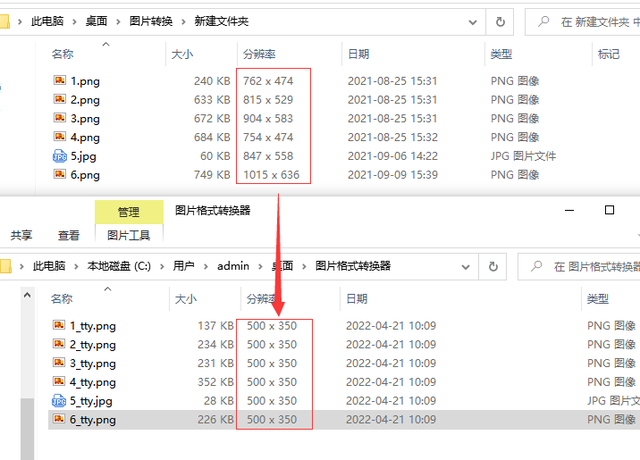This screenshot has height=460, width=640.
Task: Maximize the 图片格式转换器 window
Action: tap(609, 210)
